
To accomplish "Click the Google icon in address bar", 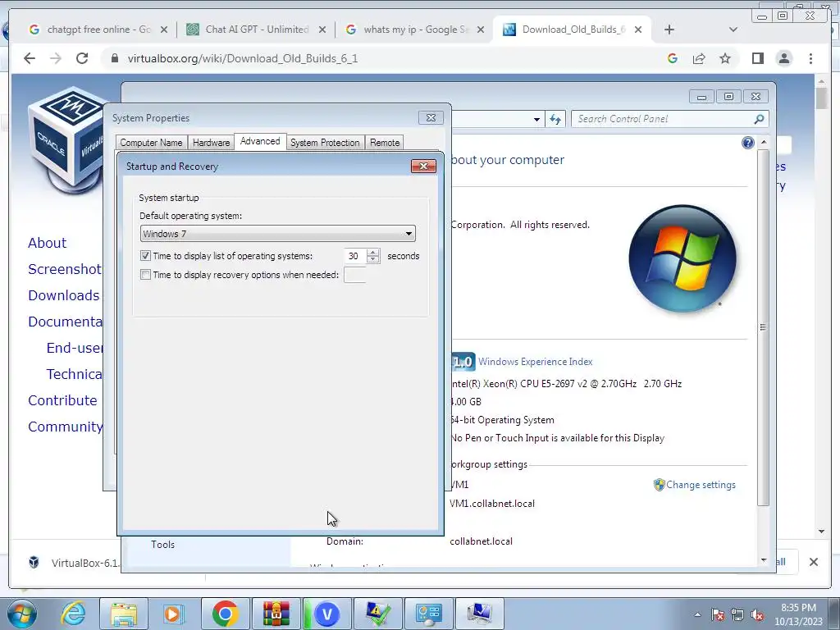I will [673, 58].
